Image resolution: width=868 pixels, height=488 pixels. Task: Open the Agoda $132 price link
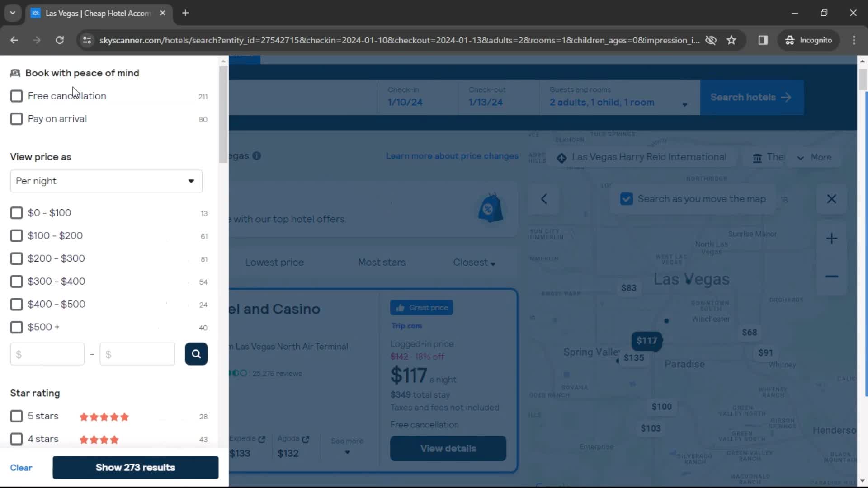click(293, 446)
